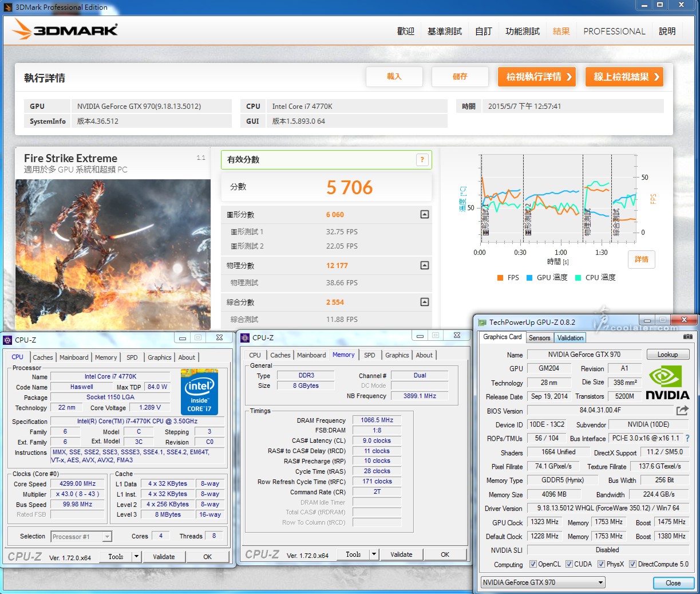Toggle the CUDA checkbox in GPU-Z

(x=569, y=564)
